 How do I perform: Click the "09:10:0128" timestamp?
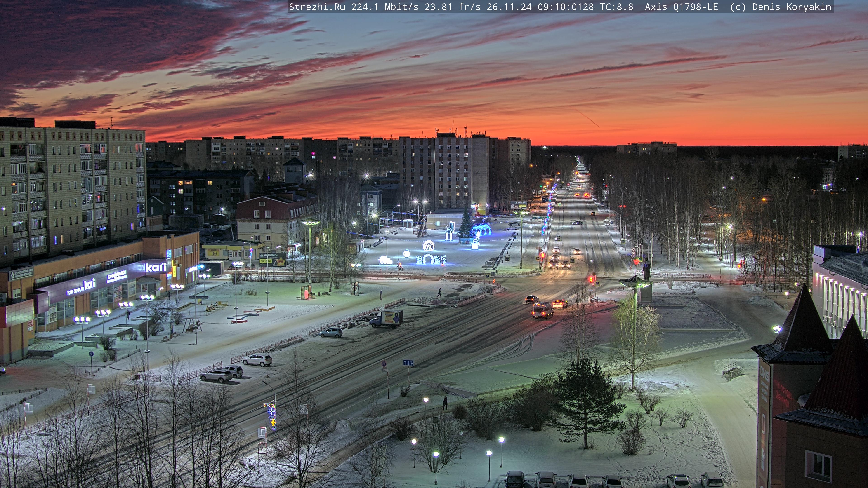(566, 7)
